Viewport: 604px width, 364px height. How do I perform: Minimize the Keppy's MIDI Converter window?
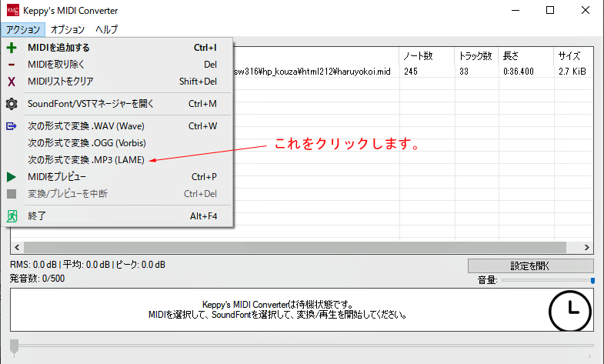tap(516, 11)
